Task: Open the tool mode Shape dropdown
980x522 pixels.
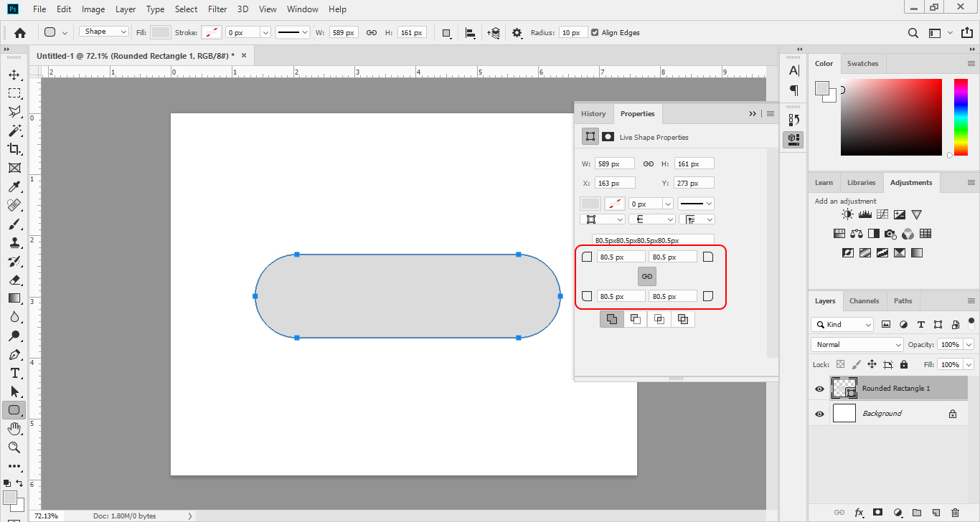Action: [104, 32]
